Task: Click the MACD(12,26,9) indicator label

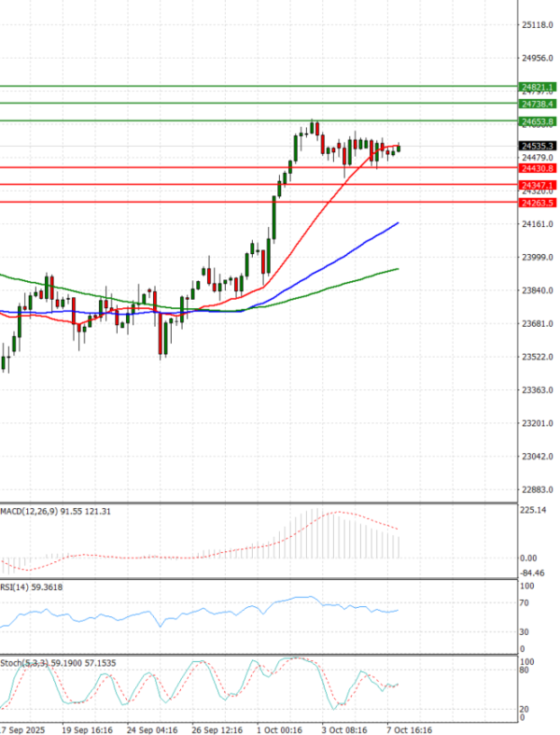Action: coord(34,512)
